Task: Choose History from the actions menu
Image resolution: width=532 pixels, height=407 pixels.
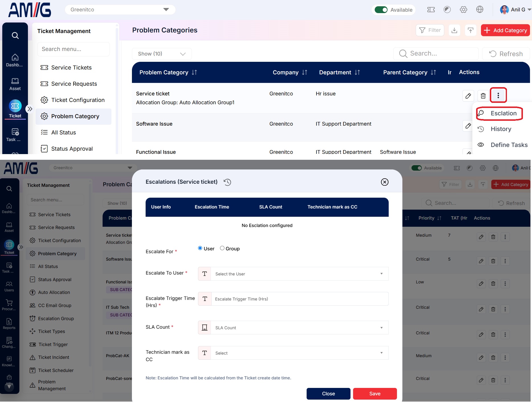Action: pyautogui.click(x=501, y=129)
